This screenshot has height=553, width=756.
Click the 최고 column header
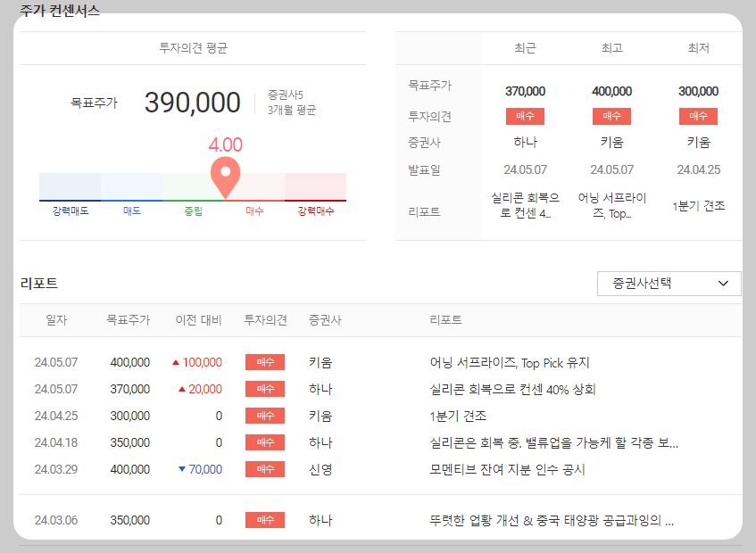(x=611, y=47)
